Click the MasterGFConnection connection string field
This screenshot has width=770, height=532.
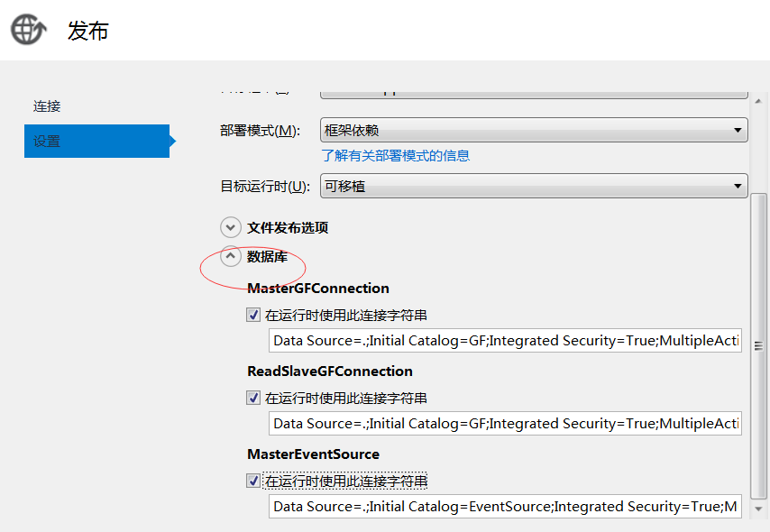pos(505,341)
